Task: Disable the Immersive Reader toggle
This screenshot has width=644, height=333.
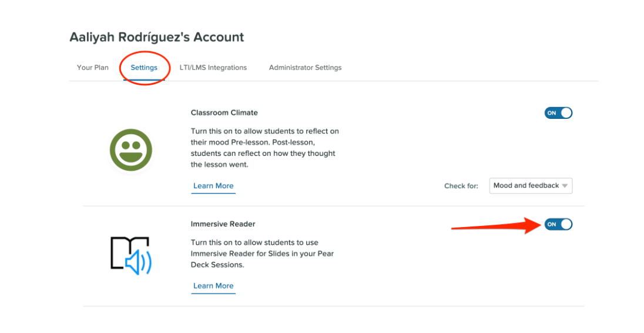Action: click(x=558, y=225)
